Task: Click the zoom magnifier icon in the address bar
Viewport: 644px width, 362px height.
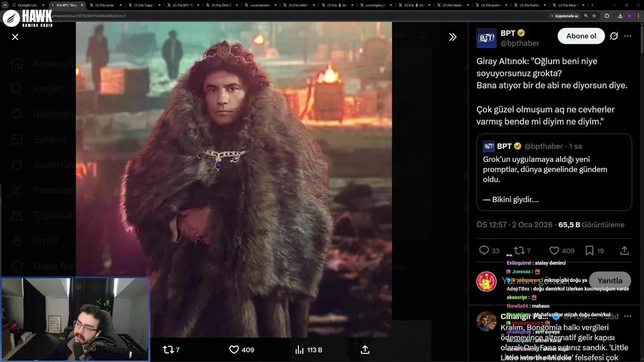Action: [x=586, y=16]
